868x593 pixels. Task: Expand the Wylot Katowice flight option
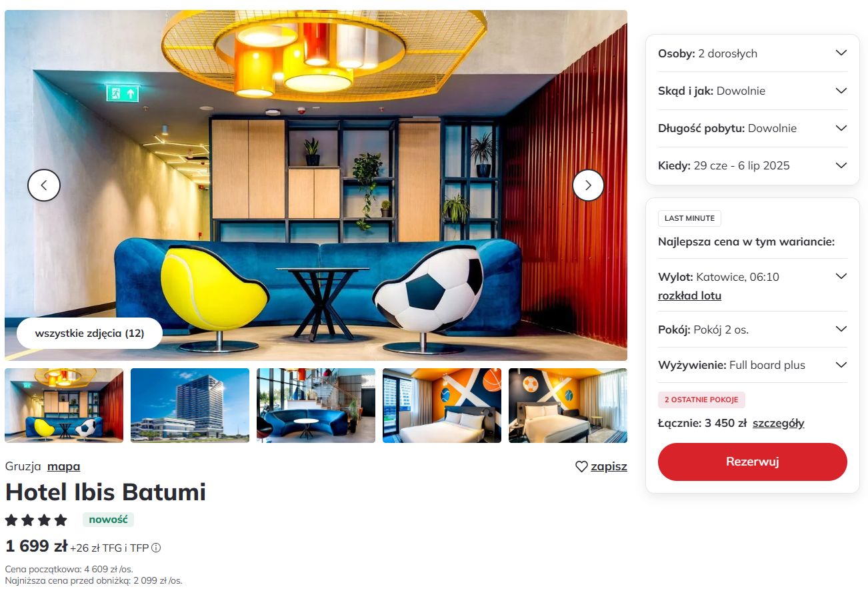(x=841, y=276)
